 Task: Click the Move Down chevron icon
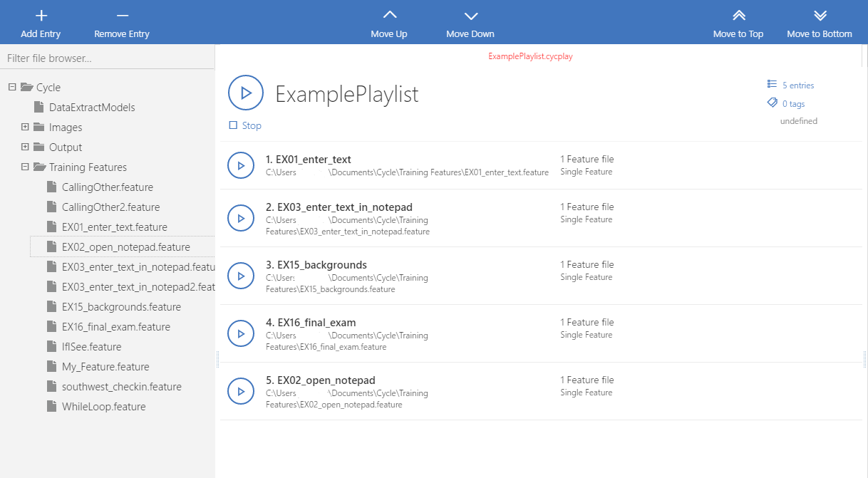coord(470,14)
